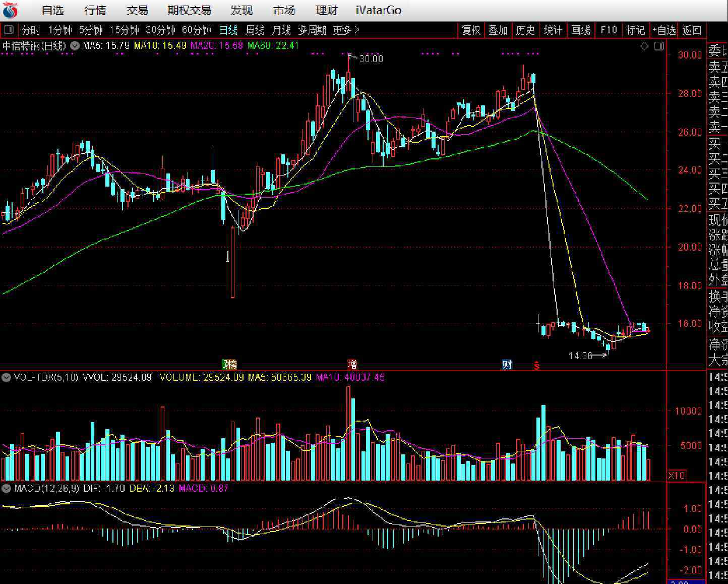This screenshot has height=584, width=728.
Task: Switch to 60分钟 period
Action: [x=197, y=30]
